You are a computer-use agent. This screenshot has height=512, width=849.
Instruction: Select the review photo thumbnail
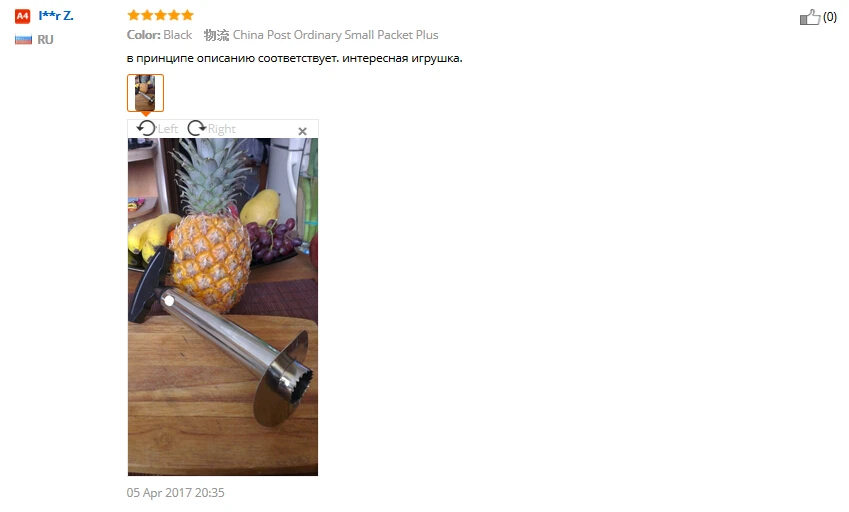(145, 93)
